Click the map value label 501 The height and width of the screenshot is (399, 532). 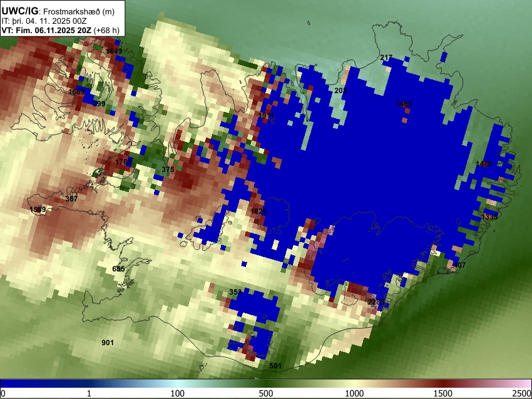point(275,366)
